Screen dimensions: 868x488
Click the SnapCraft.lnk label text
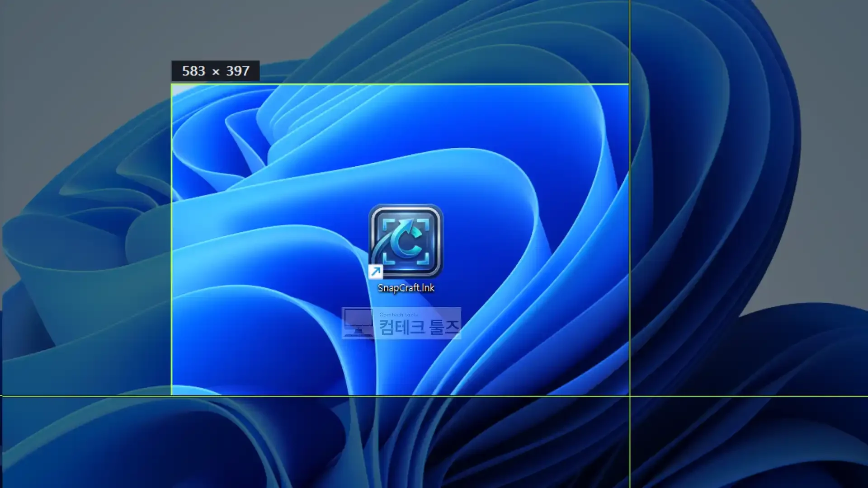pyautogui.click(x=406, y=288)
